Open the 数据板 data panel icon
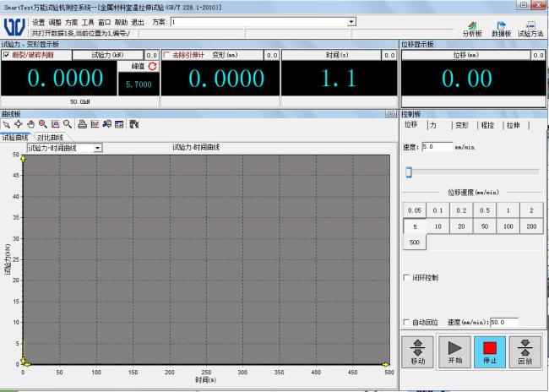This screenshot has width=549, height=392. tap(502, 28)
